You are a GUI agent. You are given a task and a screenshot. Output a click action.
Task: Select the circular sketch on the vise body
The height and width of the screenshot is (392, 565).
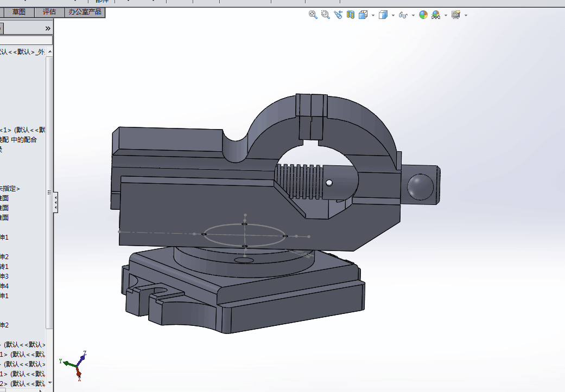(244, 235)
